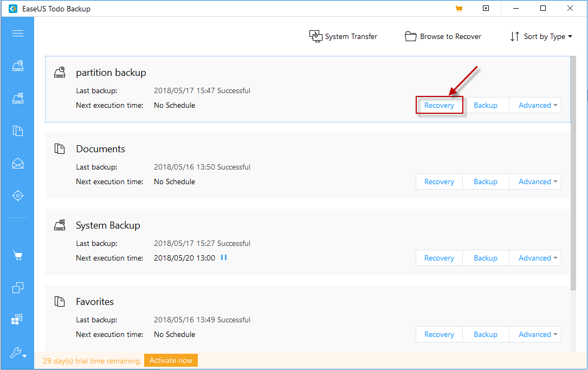The height and width of the screenshot is (370, 588).
Task: Expand the Sort by Type dropdown
Action: tap(541, 36)
